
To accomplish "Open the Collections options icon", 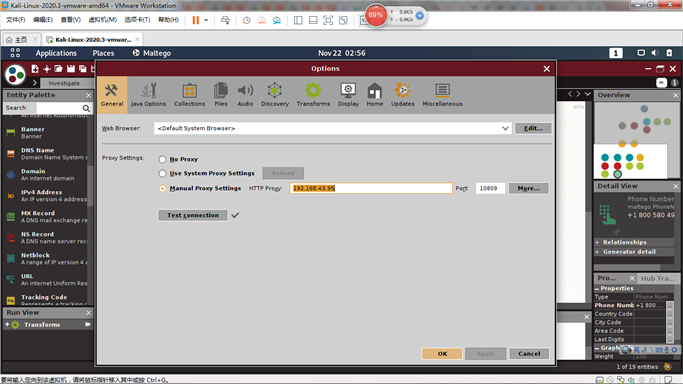I will coord(189,94).
